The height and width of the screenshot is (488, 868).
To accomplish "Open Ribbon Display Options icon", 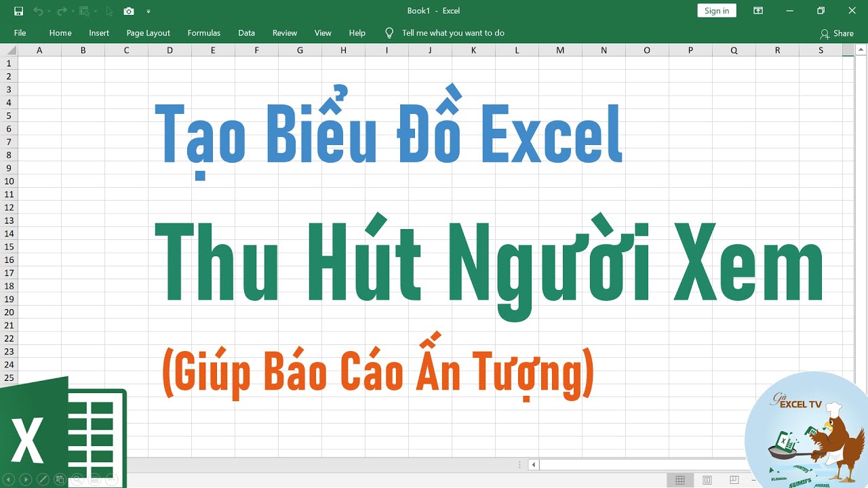I will 758,11.
